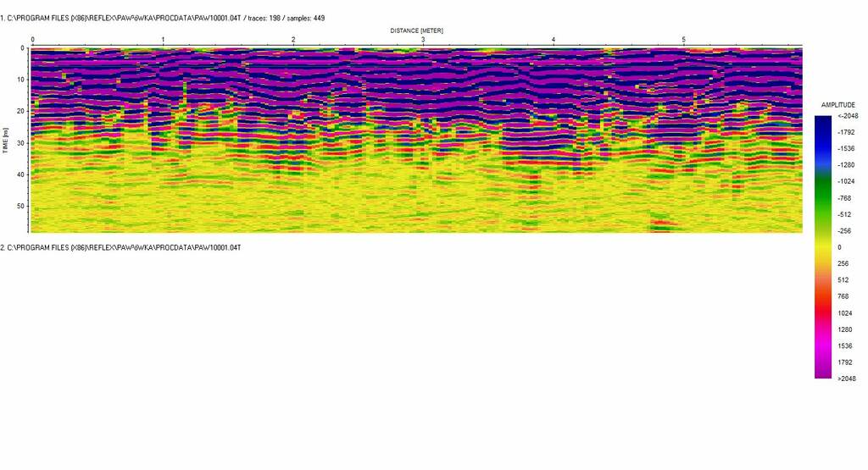The height and width of the screenshot is (470, 868).
Task: Click the second file path line below radargram
Action: 121,247
